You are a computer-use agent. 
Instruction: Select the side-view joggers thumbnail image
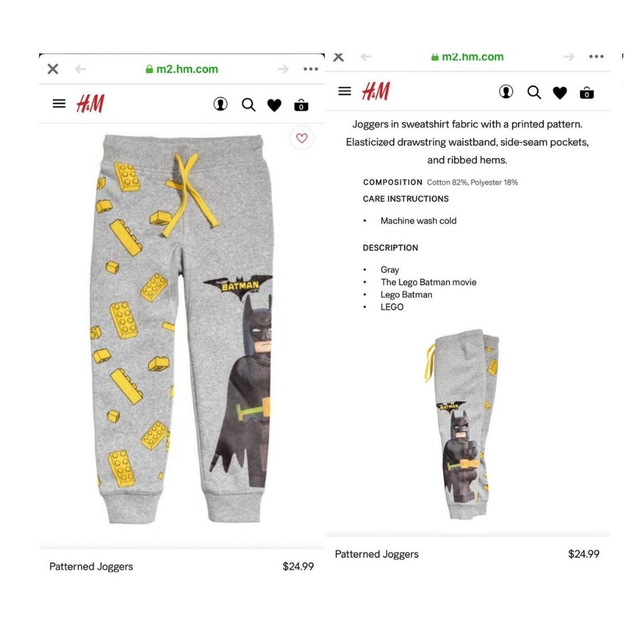click(463, 425)
